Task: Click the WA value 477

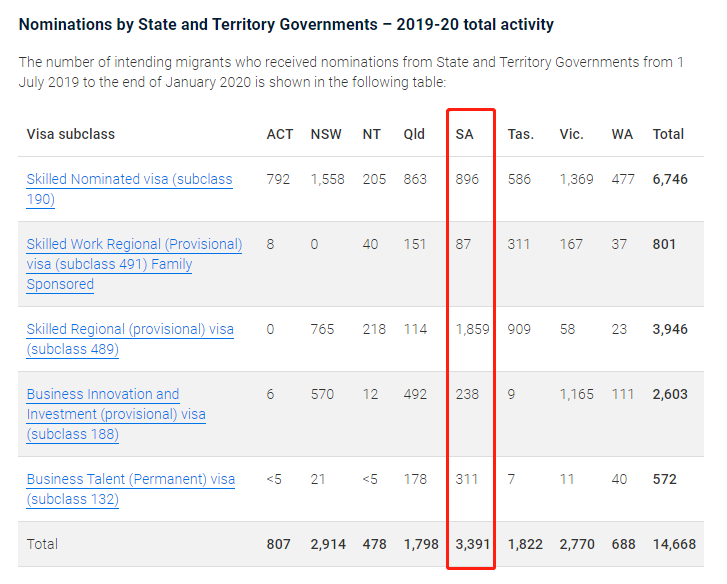Action: click(x=623, y=179)
